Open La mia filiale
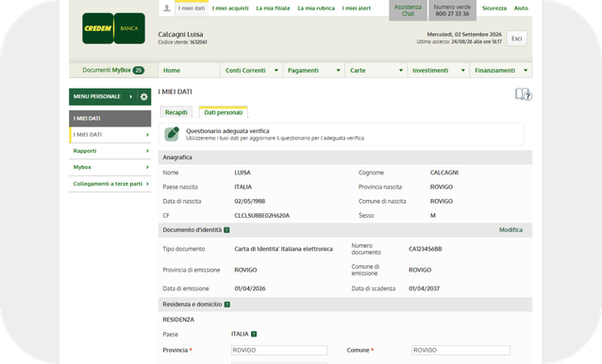 pos(273,8)
